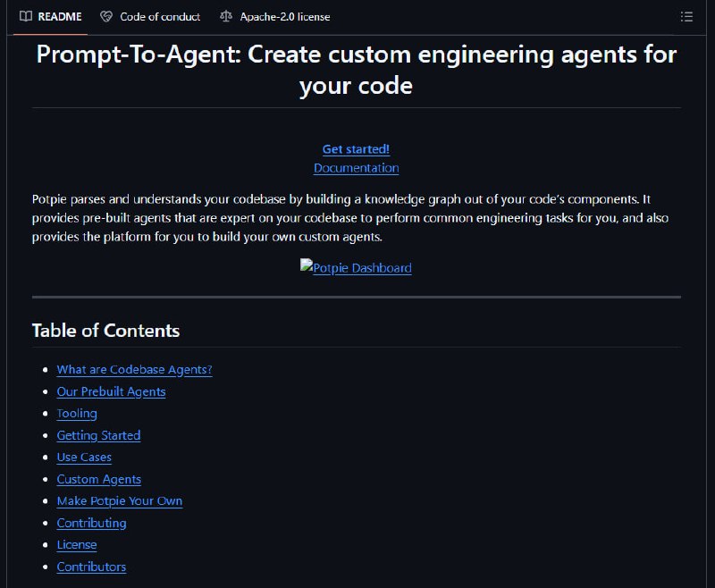The height and width of the screenshot is (588, 715).
Task: Follow the Get started! link
Action: (x=356, y=149)
